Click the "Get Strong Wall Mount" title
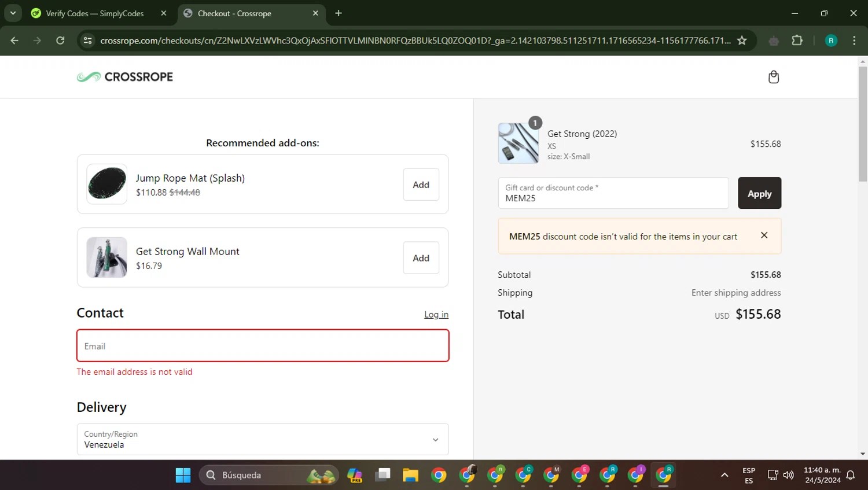 [x=187, y=252]
